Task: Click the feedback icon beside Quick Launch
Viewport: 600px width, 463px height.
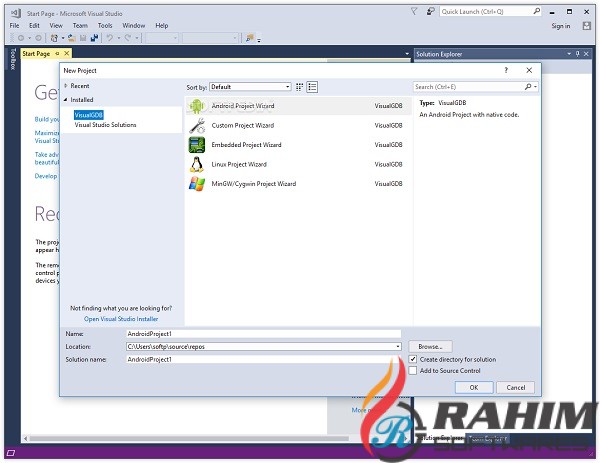Action: [x=430, y=12]
